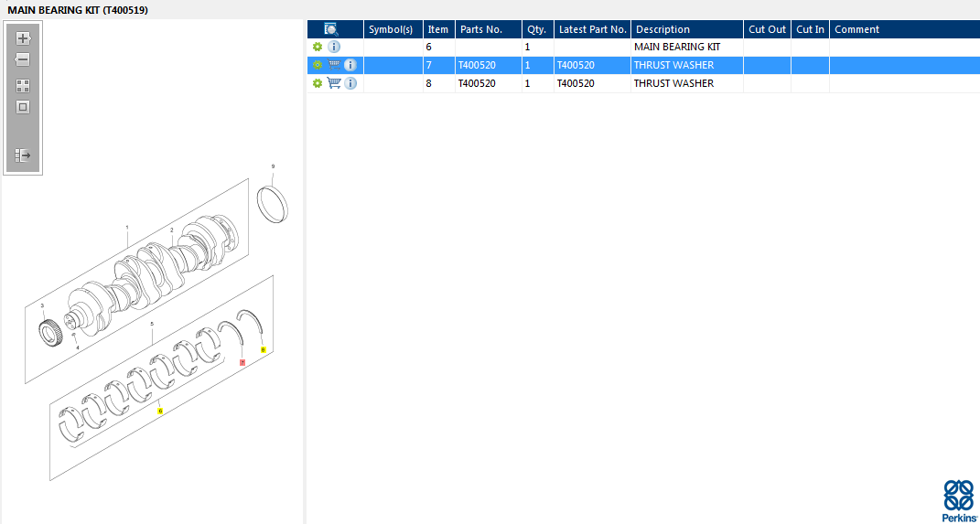Add item 7 thrust washer to cart

click(334, 65)
